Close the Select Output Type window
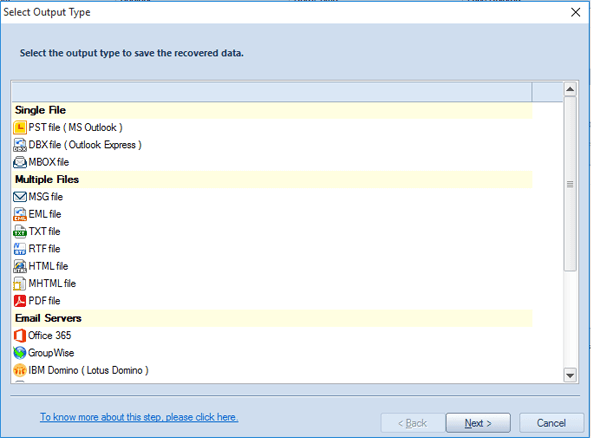This screenshot has height=438, width=591. pyautogui.click(x=576, y=12)
